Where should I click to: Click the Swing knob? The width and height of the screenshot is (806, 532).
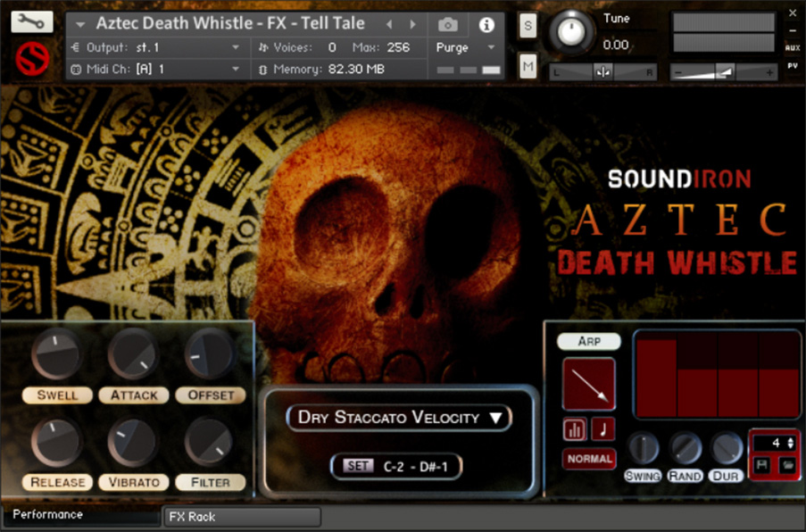(x=643, y=448)
